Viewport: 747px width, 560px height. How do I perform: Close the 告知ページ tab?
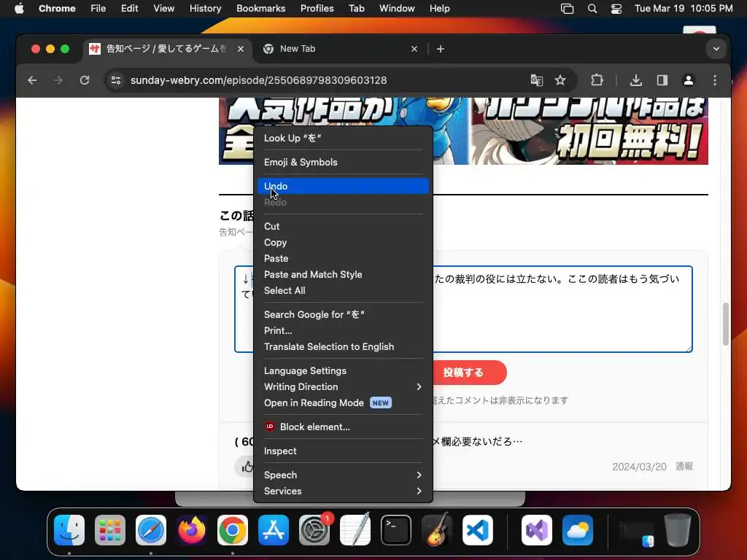tap(241, 49)
